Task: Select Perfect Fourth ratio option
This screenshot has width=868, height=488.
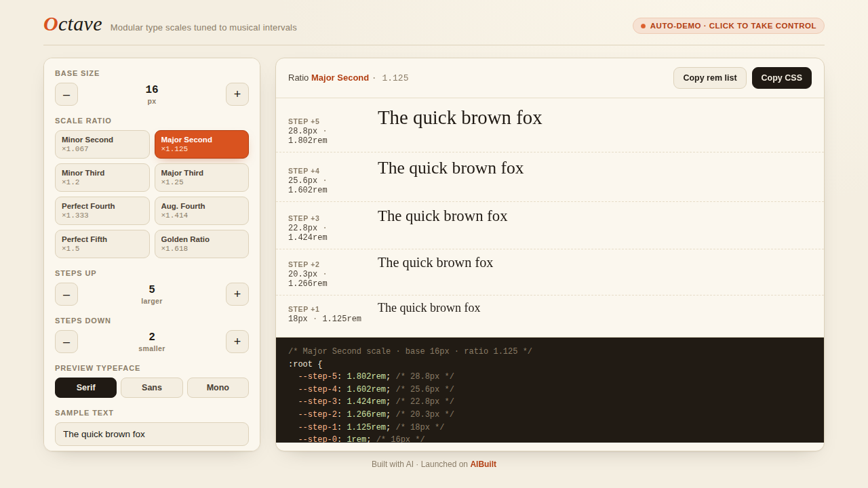Action: (x=102, y=211)
